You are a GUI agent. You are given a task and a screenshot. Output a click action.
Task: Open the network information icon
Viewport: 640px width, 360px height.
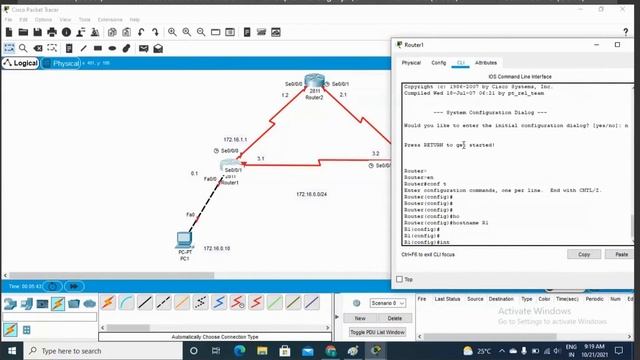66,32
